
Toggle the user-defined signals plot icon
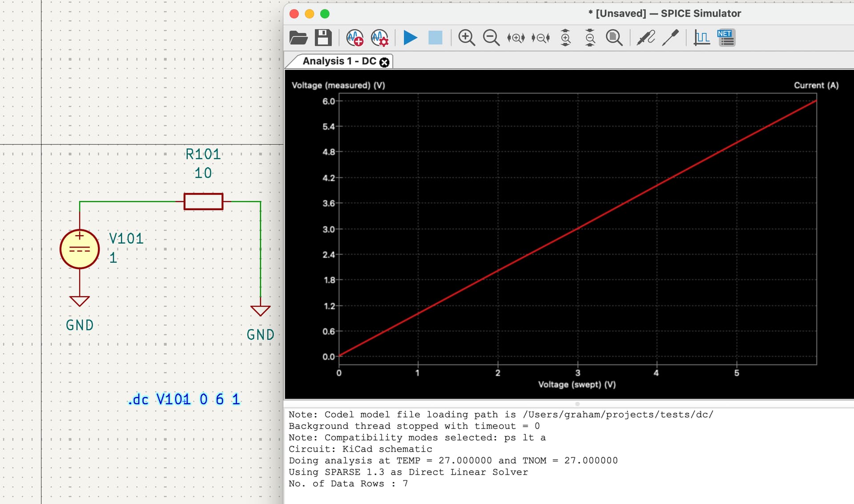[701, 38]
